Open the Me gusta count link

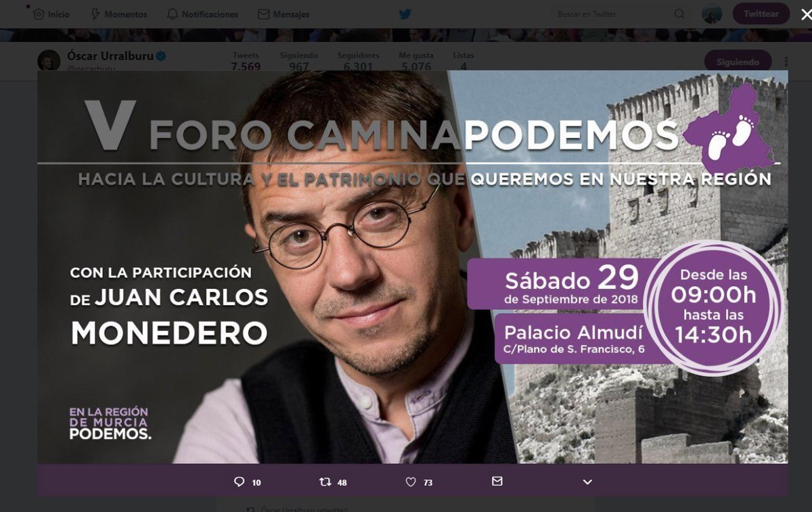415,61
